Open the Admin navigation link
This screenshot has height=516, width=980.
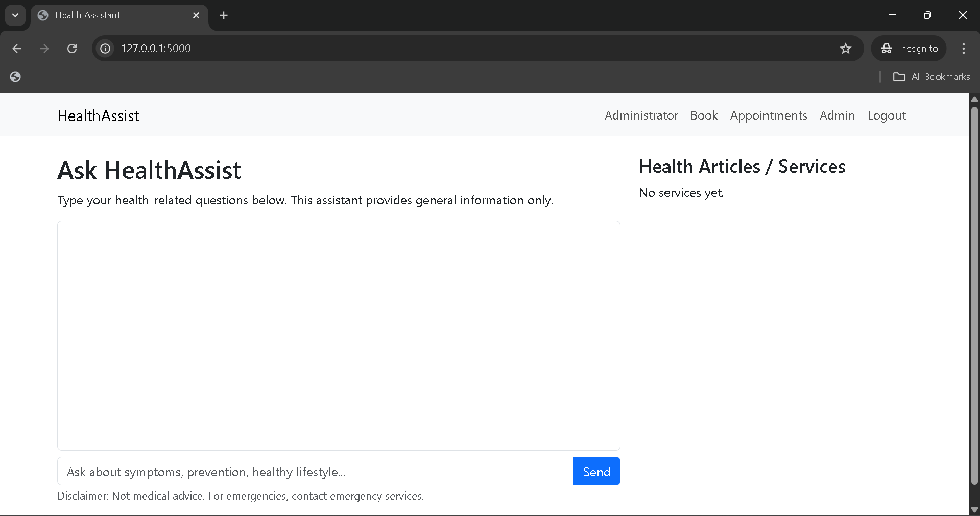pyautogui.click(x=836, y=115)
